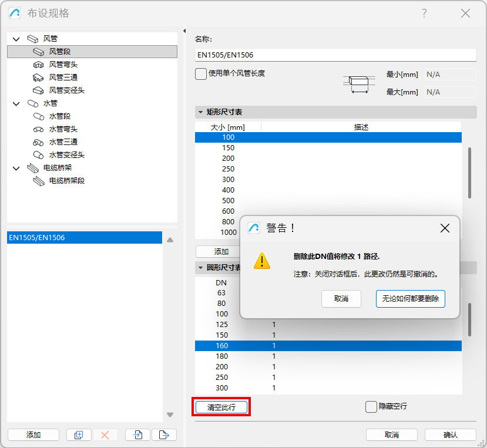Click the 大小 [mm] column header
Screen dimensions: 487x448
(228, 127)
